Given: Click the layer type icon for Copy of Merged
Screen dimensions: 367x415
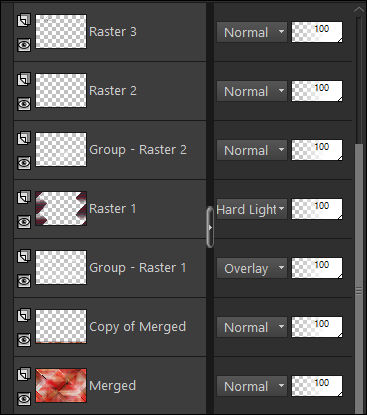Looking at the screenshot, I should pyautogui.click(x=24, y=315).
